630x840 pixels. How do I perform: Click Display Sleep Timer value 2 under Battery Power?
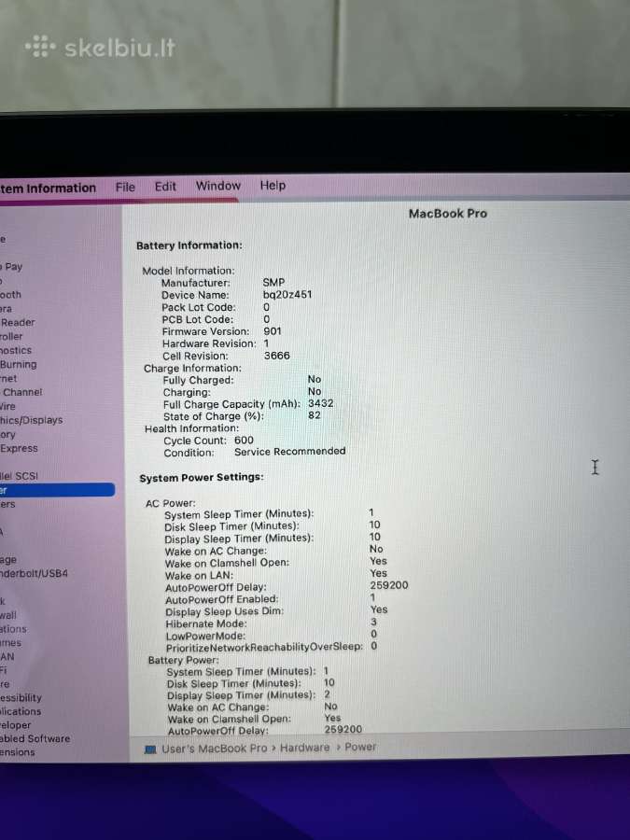tap(327, 694)
